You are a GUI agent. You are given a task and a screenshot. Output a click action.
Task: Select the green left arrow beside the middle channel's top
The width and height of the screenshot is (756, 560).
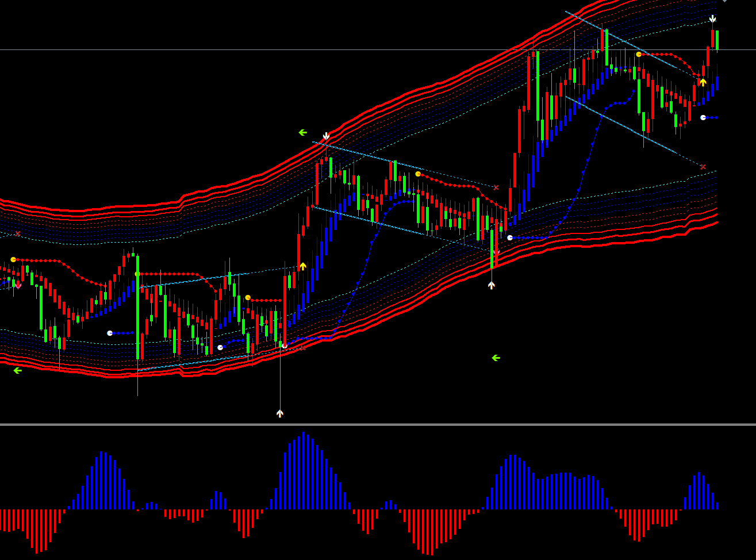(303, 133)
